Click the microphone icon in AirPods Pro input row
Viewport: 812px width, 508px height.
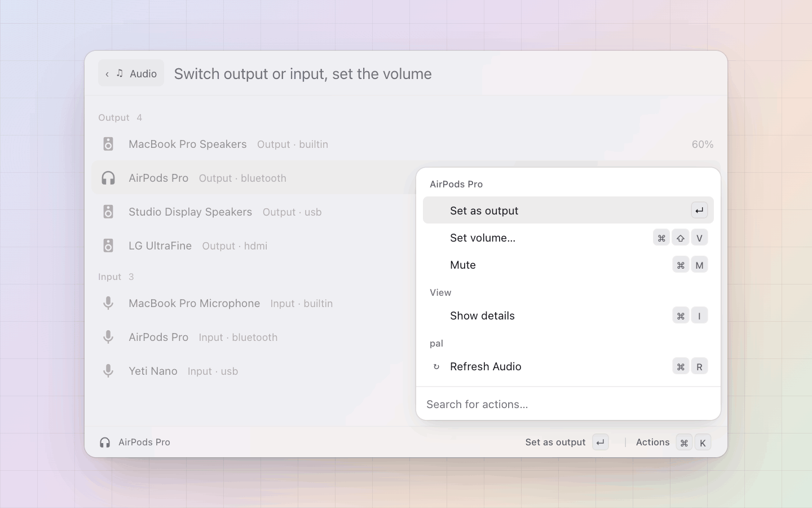pos(108,337)
